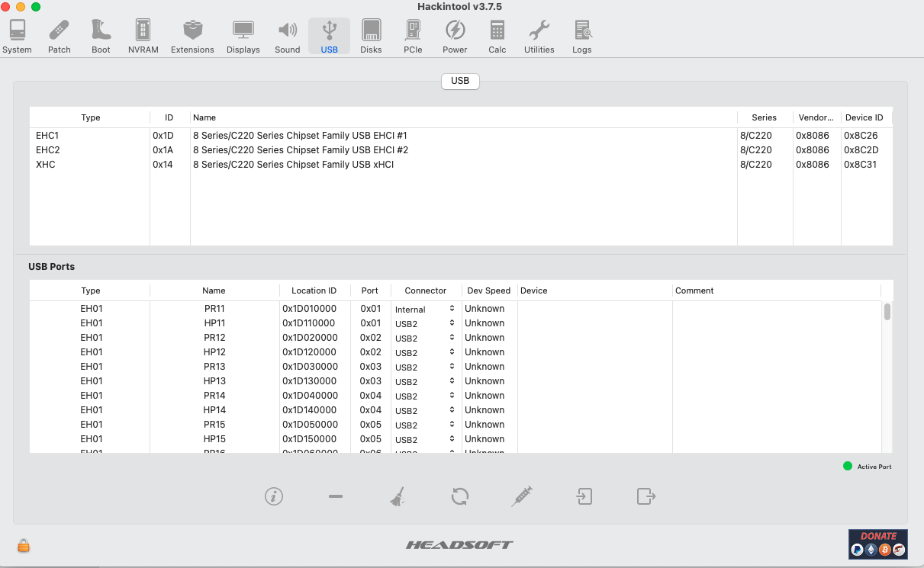The image size is (924, 568).
Task: Select the EHC2 controller row
Action: 460,150
